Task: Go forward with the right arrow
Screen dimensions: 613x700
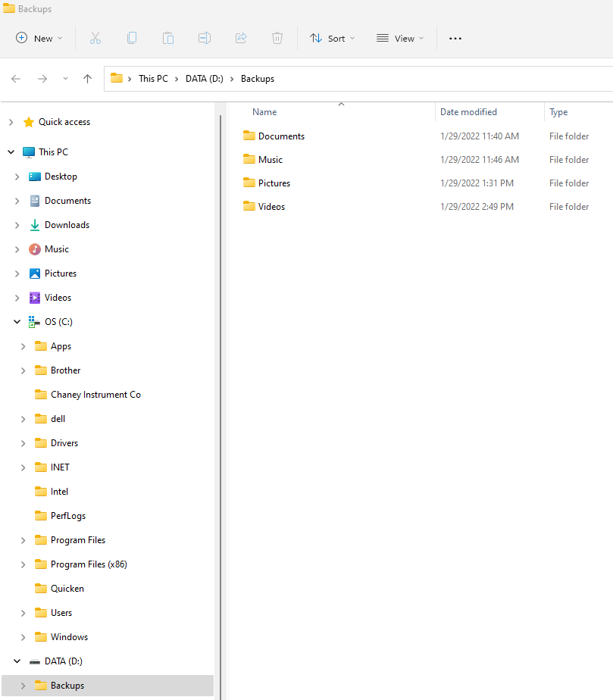Action: point(42,79)
